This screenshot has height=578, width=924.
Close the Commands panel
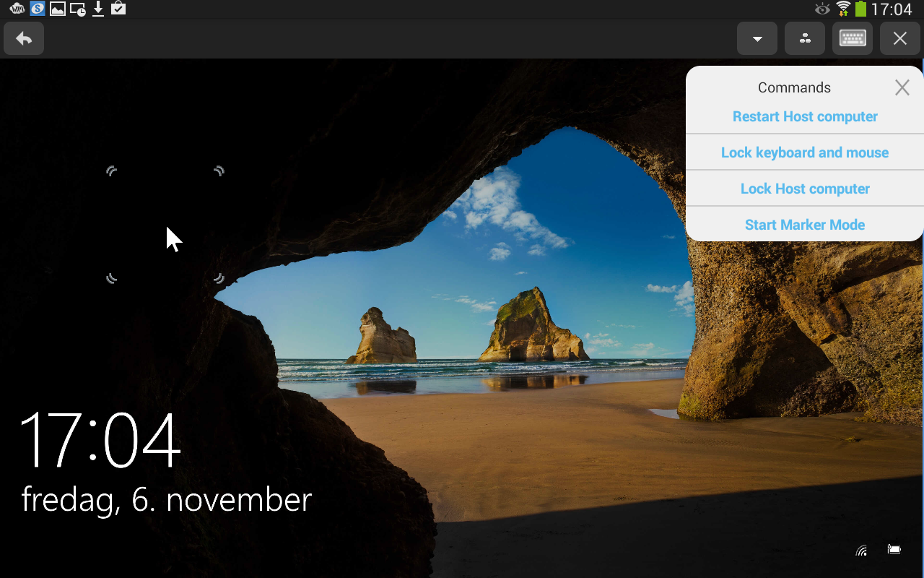tap(902, 87)
